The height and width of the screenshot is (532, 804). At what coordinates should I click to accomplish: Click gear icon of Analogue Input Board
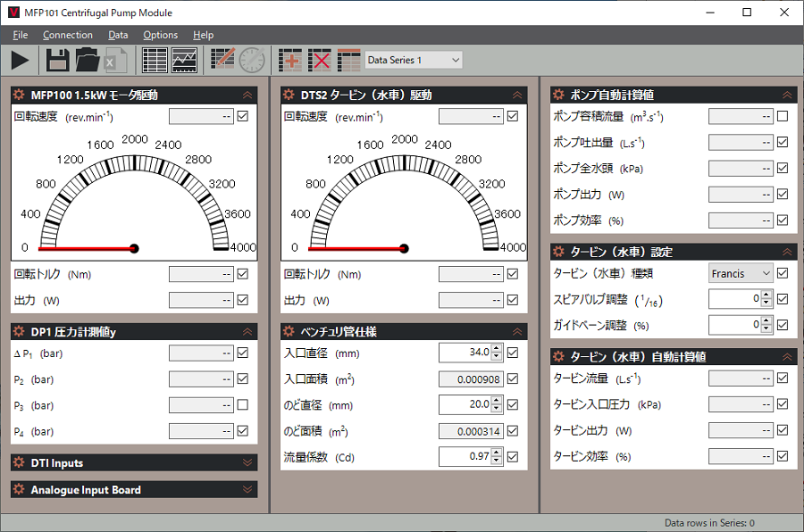[x=19, y=489]
